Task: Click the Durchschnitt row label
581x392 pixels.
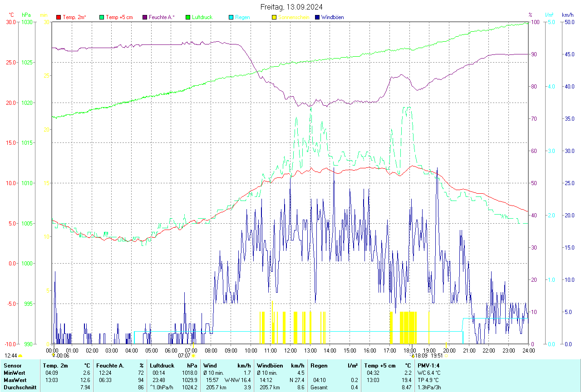Action: 20,387
